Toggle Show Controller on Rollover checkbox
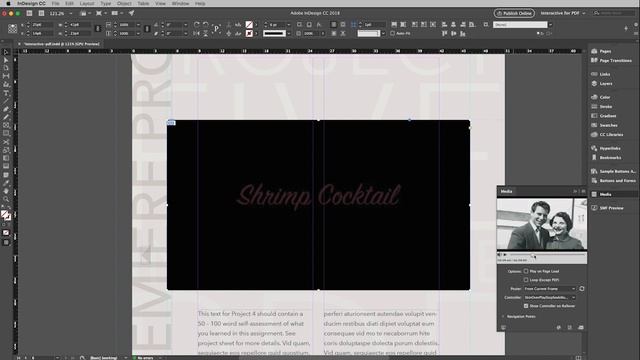Viewport: 640px width, 360px height. 526,306
